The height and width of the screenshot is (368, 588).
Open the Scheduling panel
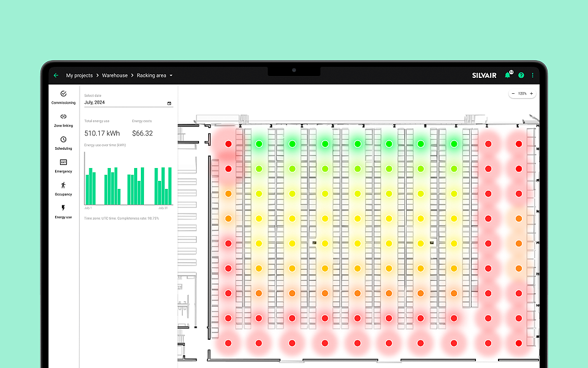pyautogui.click(x=64, y=142)
